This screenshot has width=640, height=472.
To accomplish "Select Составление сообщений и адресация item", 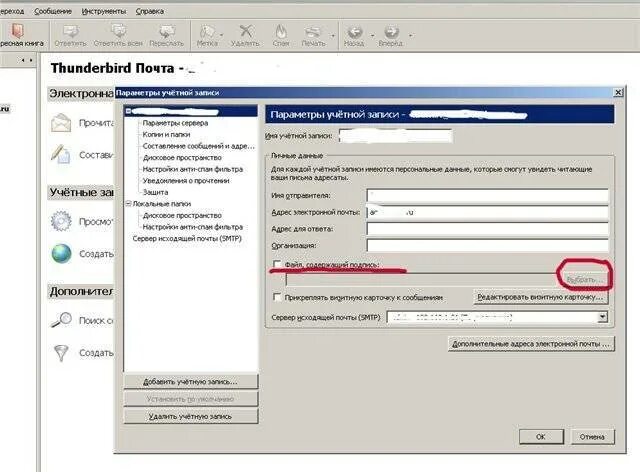I will [198, 146].
